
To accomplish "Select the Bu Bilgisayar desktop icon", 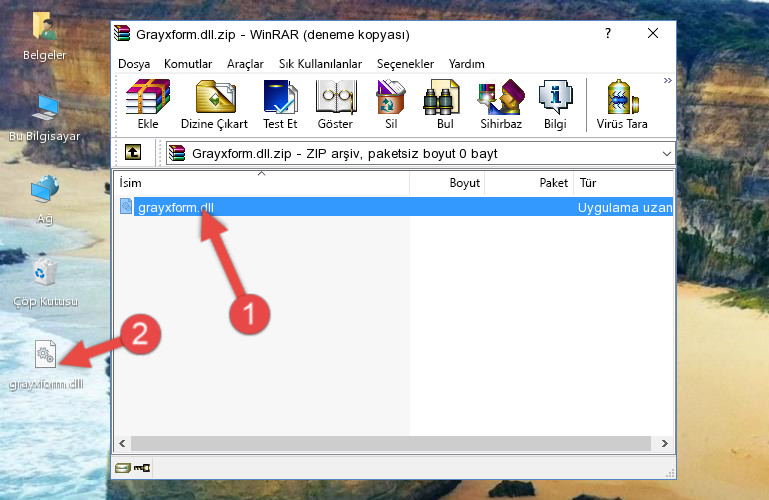I will [x=45, y=118].
